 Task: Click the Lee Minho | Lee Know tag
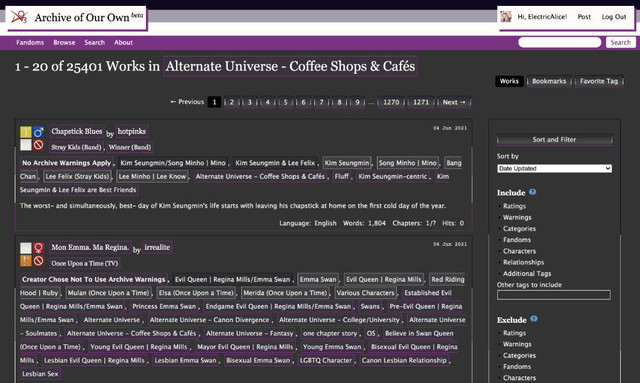pos(152,176)
